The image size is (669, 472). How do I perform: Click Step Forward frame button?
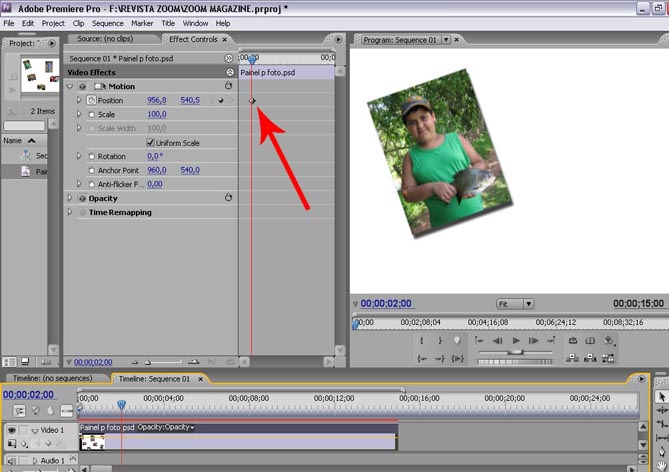(x=535, y=341)
